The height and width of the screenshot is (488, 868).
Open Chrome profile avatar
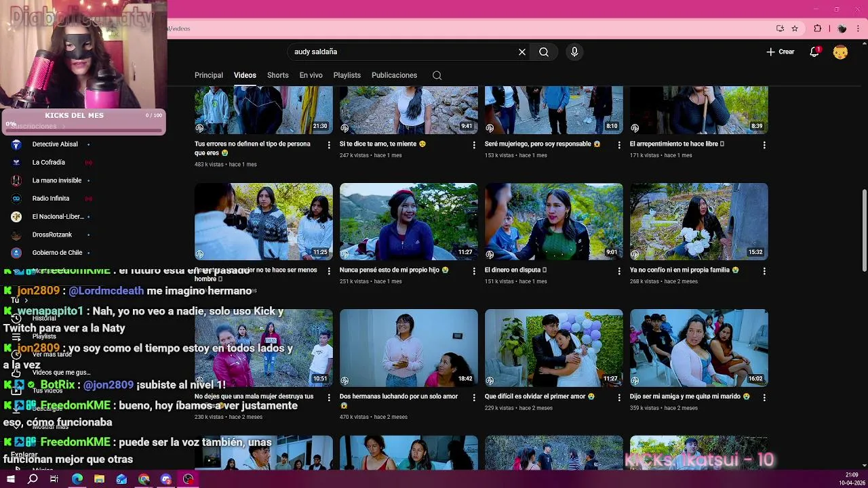point(842,28)
